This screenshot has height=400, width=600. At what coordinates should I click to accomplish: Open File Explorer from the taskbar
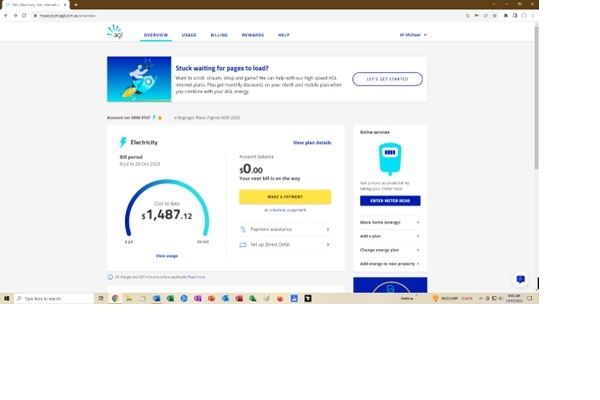coord(129,298)
